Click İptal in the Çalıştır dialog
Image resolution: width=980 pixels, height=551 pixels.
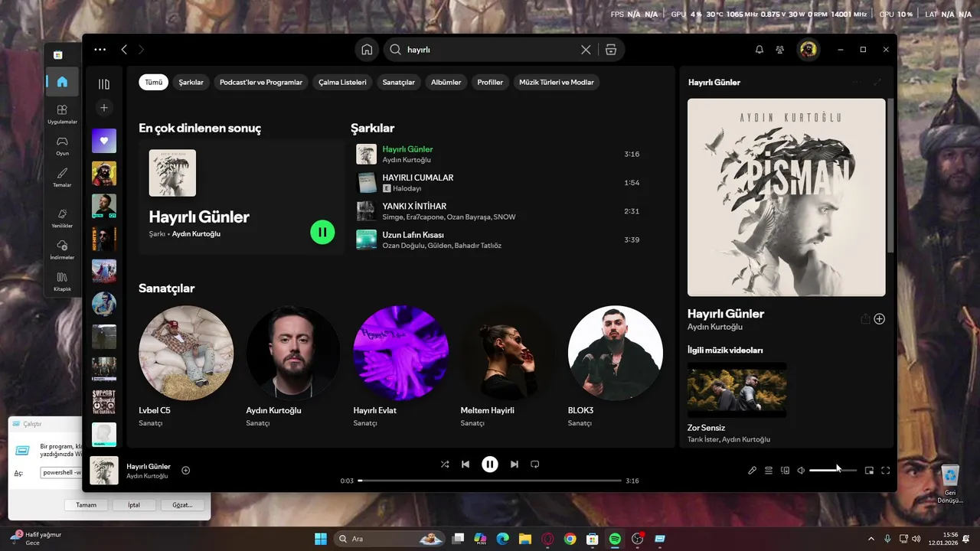click(134, 505)
